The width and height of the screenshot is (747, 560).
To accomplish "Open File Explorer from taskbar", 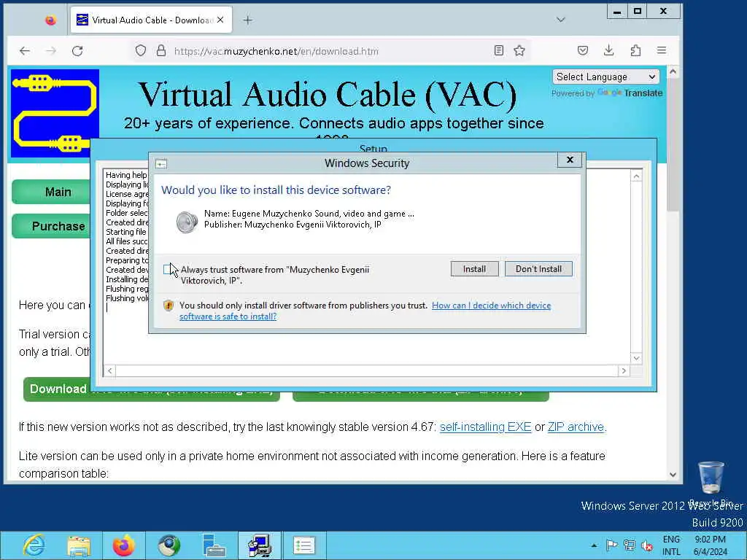I will click(x=79, y=545).
